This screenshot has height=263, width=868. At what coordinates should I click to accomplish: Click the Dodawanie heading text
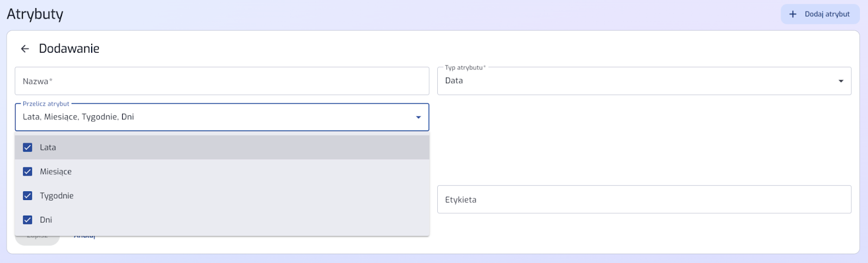click(x=69, y=49)
